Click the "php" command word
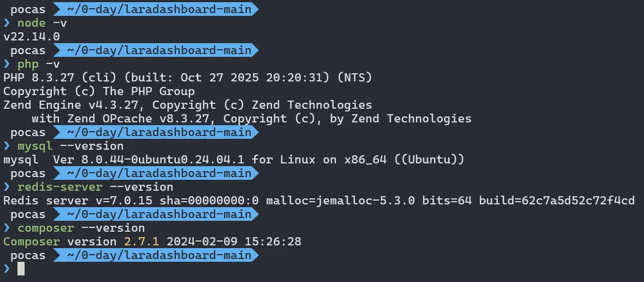644x282 pixels. tap(28, 64)
